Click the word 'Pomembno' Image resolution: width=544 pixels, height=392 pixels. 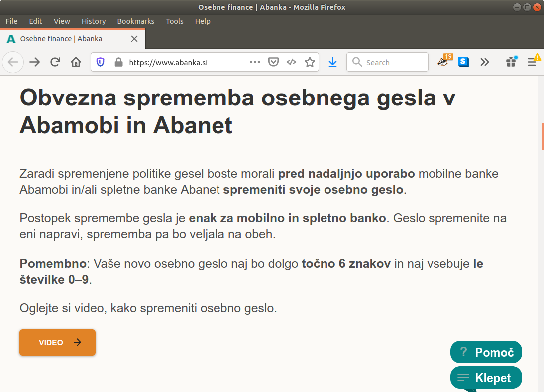53,264
